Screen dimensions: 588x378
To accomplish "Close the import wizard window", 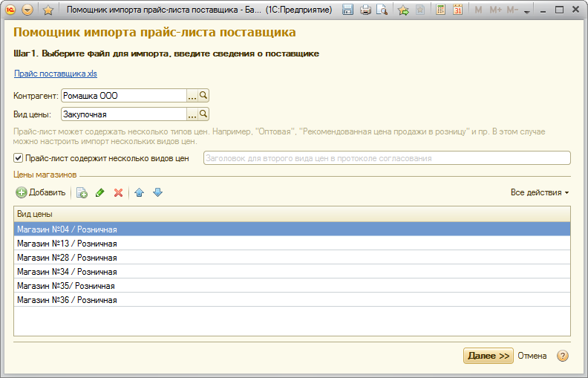I will (575, 10).
